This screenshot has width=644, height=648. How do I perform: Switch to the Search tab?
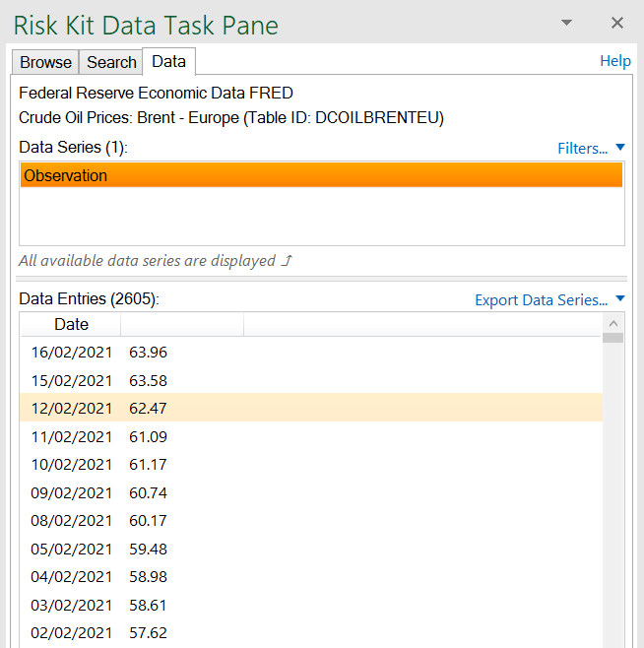(111, 62)
